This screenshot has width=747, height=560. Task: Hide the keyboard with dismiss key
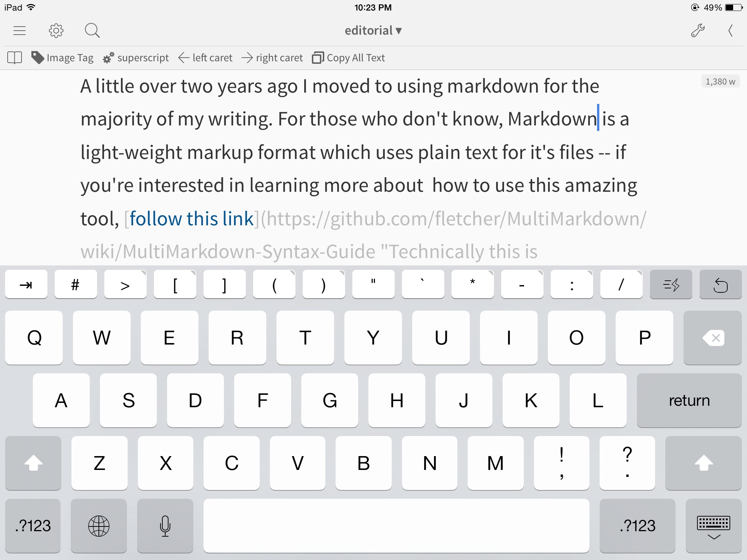click(x=713, y=526)
